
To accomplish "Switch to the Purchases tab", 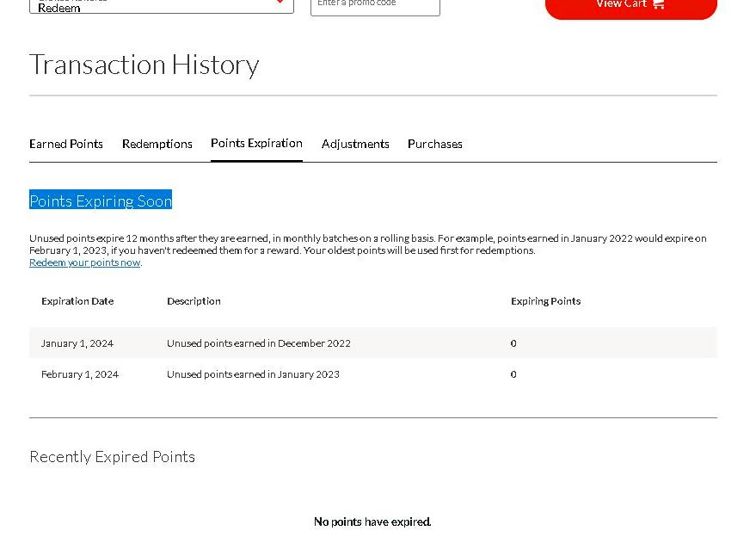I will pyautogui.click(x=435, y=144).
